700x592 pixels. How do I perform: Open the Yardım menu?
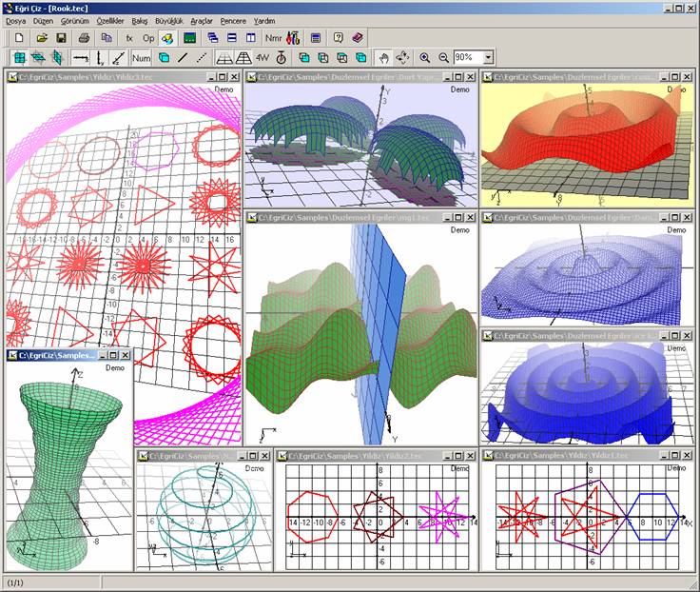click(x=264, y=21)
